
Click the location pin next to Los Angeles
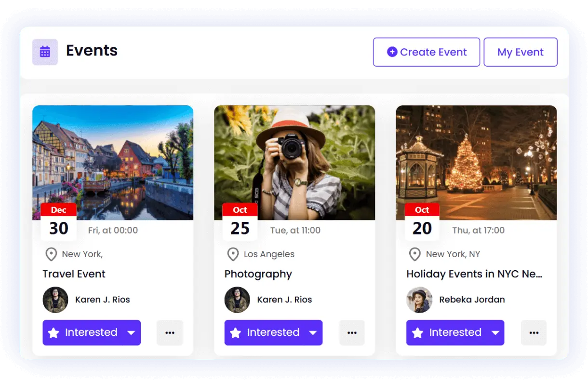[x=233, y=254]
